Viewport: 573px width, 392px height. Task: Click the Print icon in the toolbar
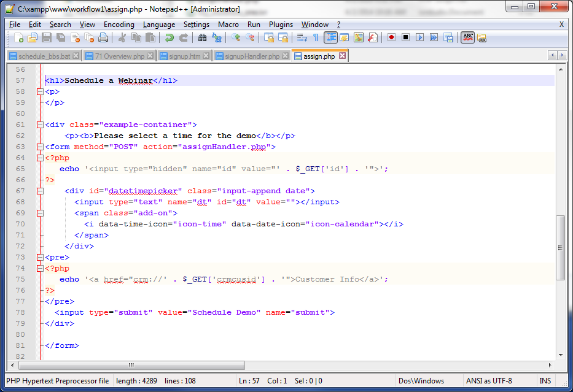click(103, 38)
